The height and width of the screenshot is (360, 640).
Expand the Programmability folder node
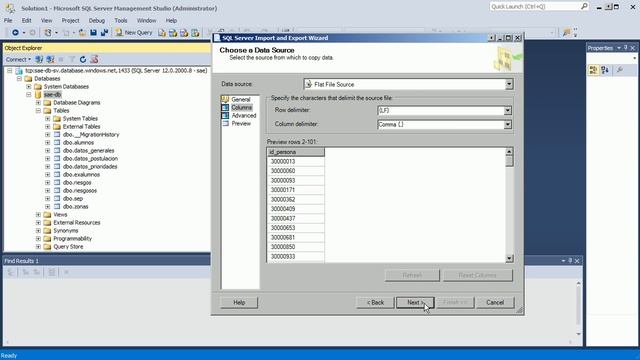pyautogui.click(x=38, y=238)
